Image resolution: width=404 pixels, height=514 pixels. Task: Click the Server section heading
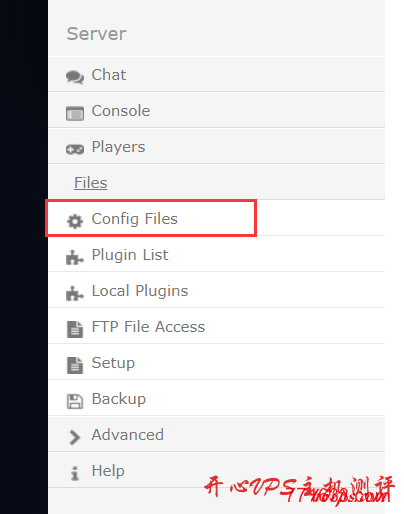[x=96, y=34]
